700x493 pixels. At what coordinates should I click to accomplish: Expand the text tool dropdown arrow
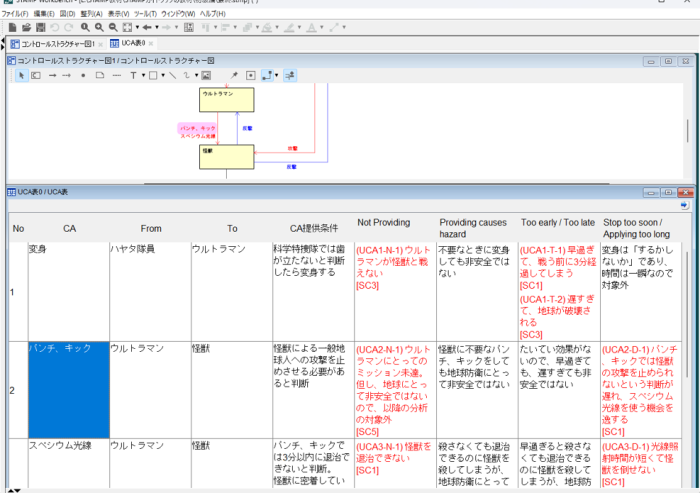143,75
